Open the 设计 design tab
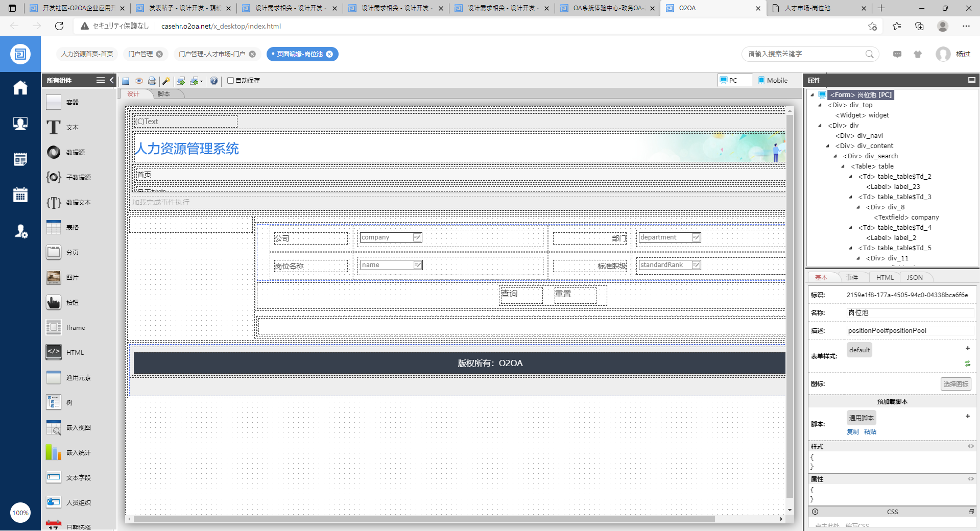 133,94
